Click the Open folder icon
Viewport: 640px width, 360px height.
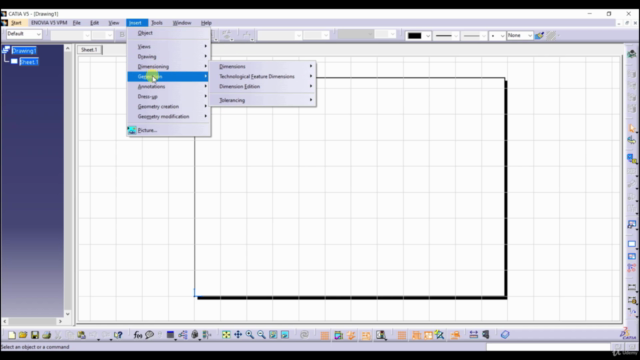click(23, 335)
